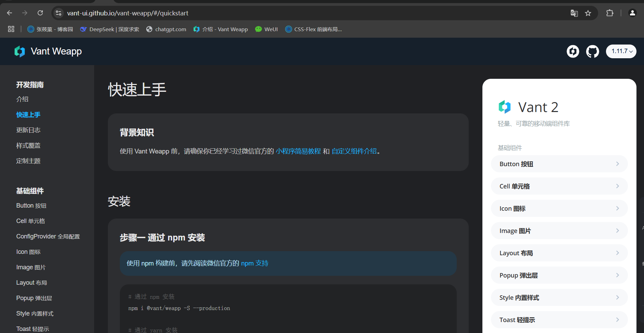View site information icon in address bar

[x=59, y=13]
